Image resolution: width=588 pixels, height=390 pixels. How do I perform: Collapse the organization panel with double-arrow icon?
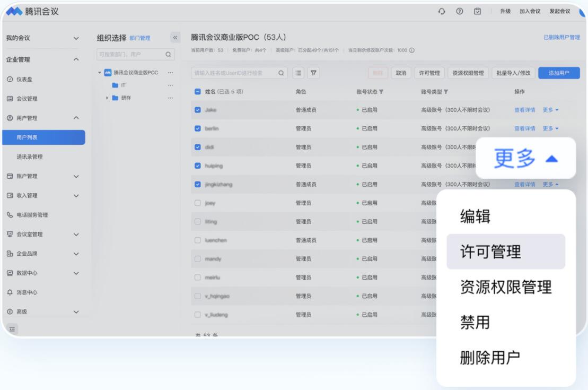tap(175, 38)
